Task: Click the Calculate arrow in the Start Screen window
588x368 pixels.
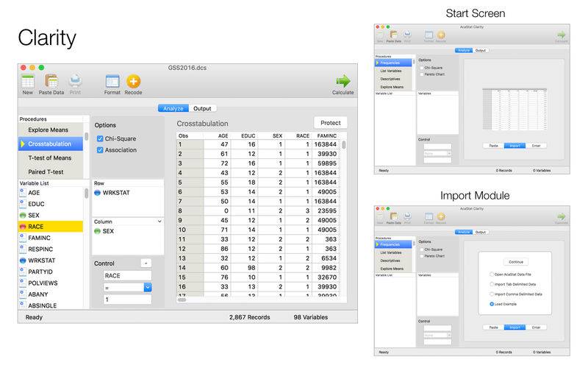Action: click(x=561, y=35)
